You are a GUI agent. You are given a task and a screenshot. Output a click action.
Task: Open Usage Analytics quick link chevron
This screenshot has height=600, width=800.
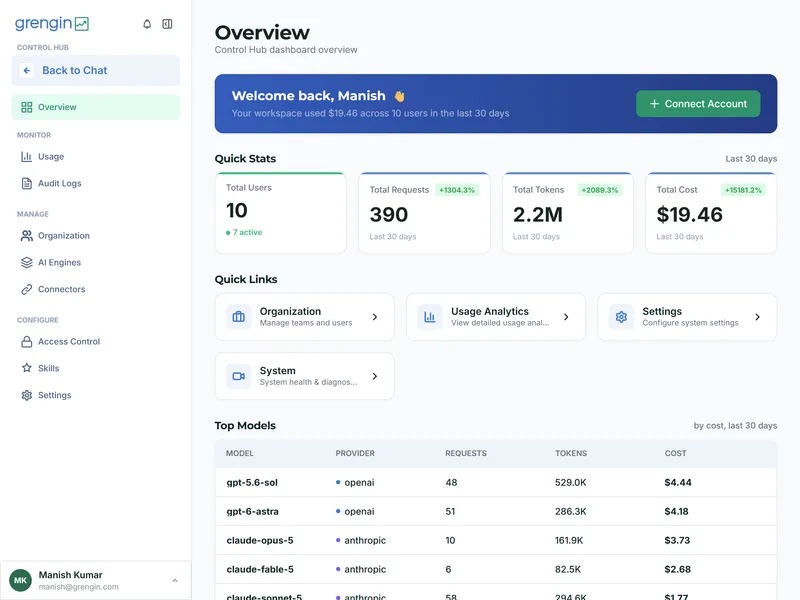point(566,317)
